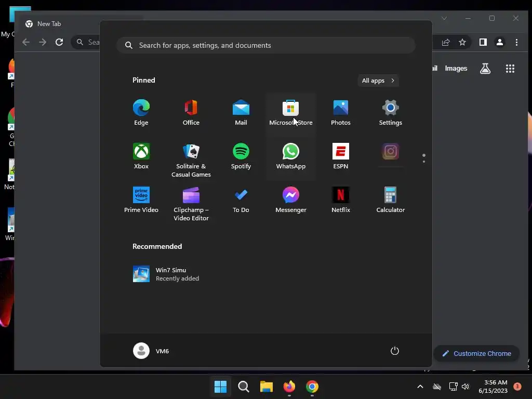Open the network icon in system tray

(x=453, y=387)
